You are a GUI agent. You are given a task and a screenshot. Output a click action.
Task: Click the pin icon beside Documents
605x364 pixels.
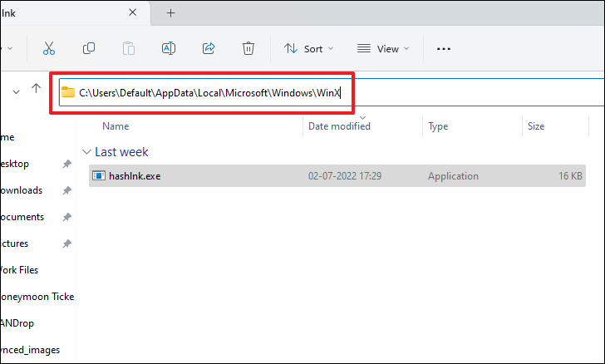[67, 217]
